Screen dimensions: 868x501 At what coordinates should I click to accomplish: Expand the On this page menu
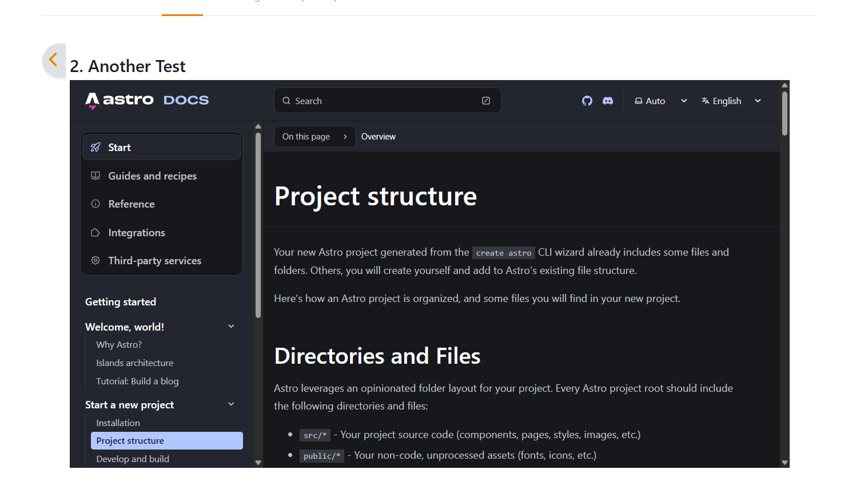315,137
